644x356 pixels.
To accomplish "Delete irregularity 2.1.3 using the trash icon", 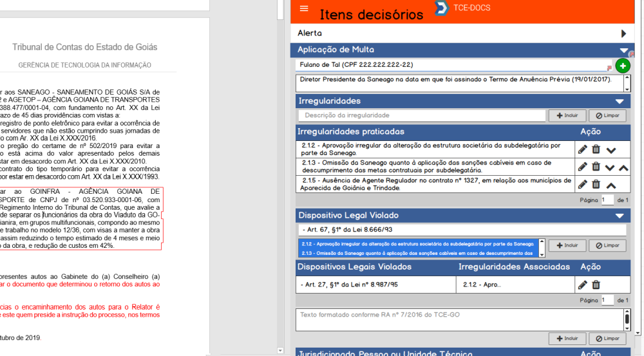I will tap(596, 167).
